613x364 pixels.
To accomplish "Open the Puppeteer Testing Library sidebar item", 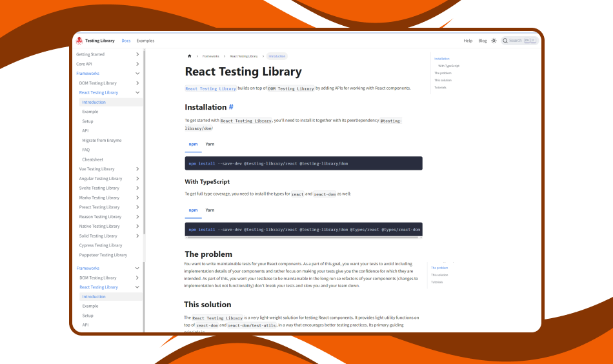I will click(x=103, y=255).
